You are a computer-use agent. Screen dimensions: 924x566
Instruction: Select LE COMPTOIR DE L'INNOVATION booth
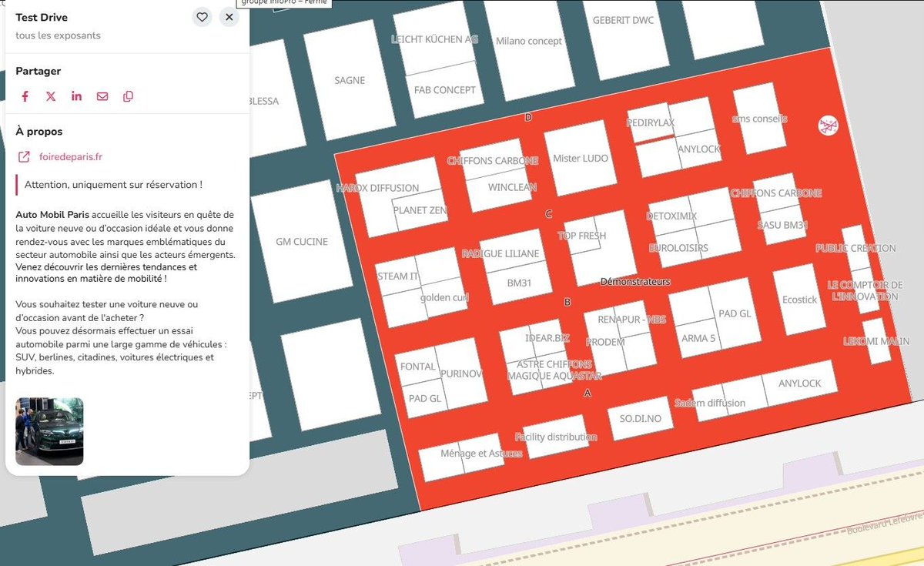[865, 291]
